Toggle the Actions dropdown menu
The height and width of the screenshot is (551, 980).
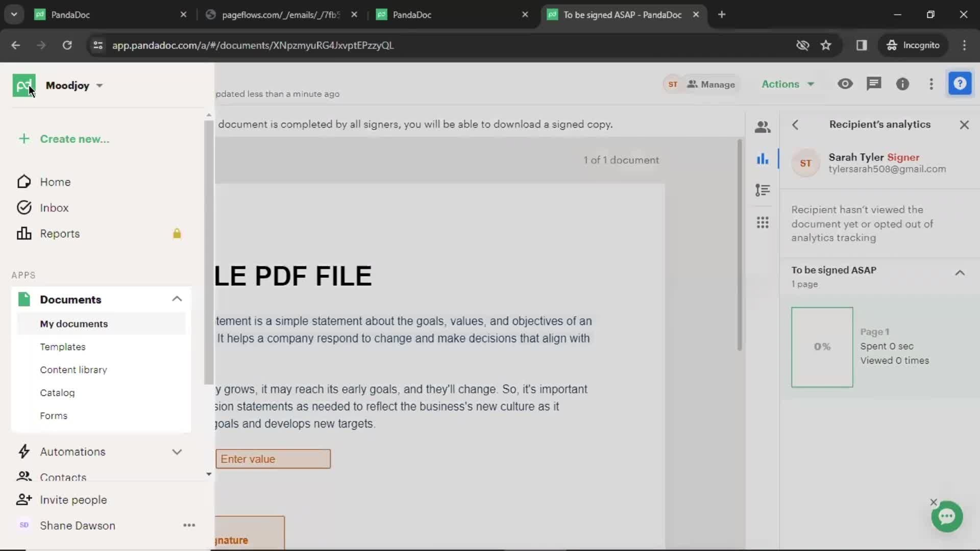point(786,84)
